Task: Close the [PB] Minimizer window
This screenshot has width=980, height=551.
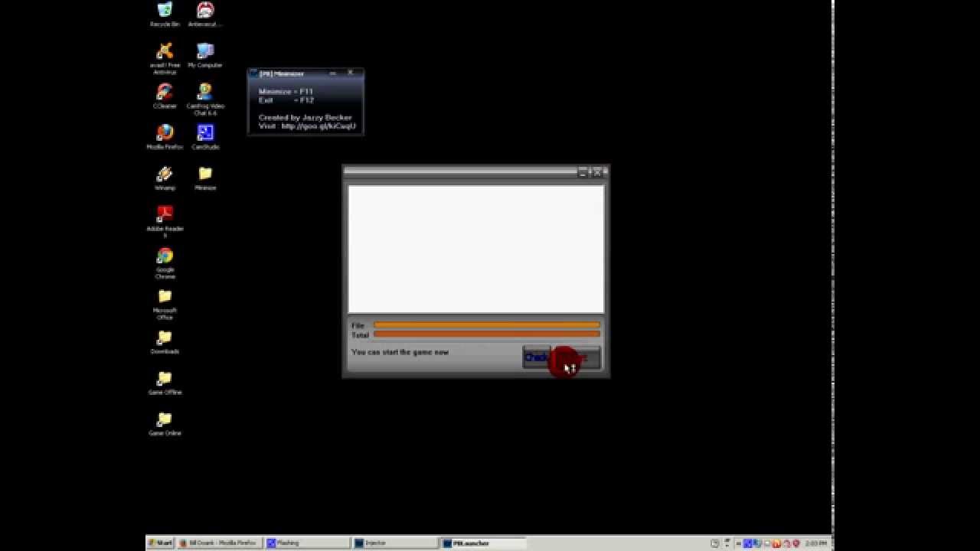Action: click(x=351, y=73)
